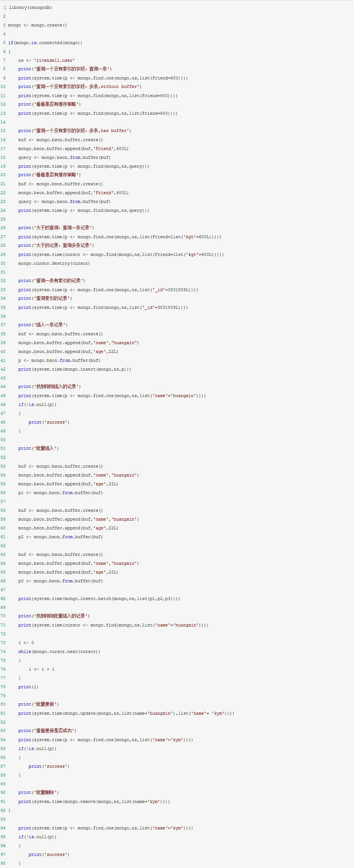The height and width of the screenshot is (868, 354).
Task: Click print('批量更新') line
Action: (x=39, y=704)
